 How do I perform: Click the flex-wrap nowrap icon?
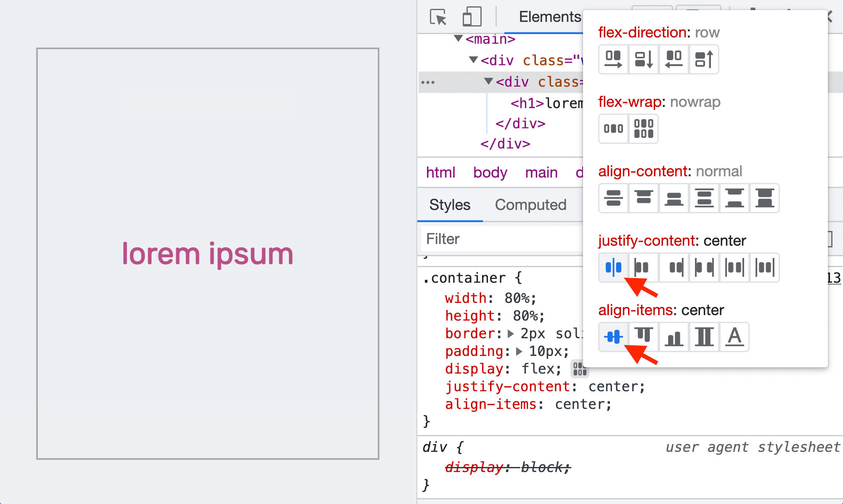click(x=613, y=128)
